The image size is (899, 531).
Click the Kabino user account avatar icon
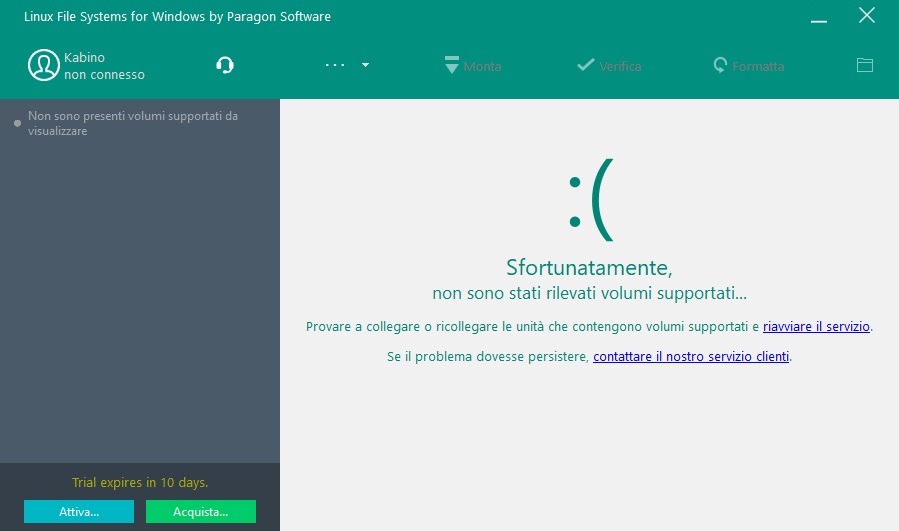point(44,65)
